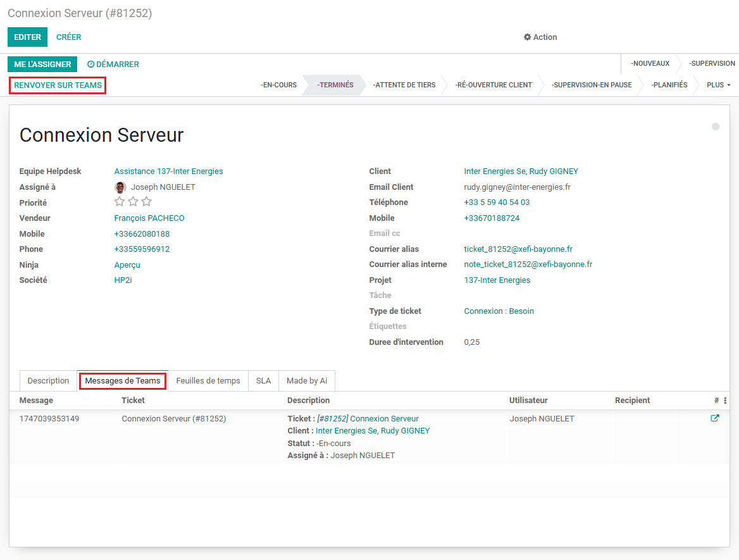Click ticket_81252@xefi-bayonne.fr alias email
Screen dimensions: 739x560
(x=518, y=249)
